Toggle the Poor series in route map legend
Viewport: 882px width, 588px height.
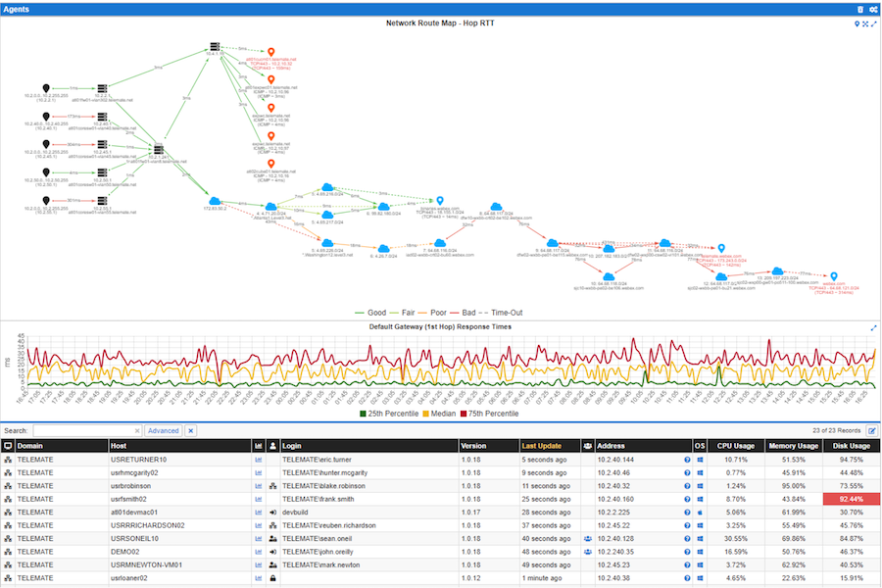[x=432, y=313]
